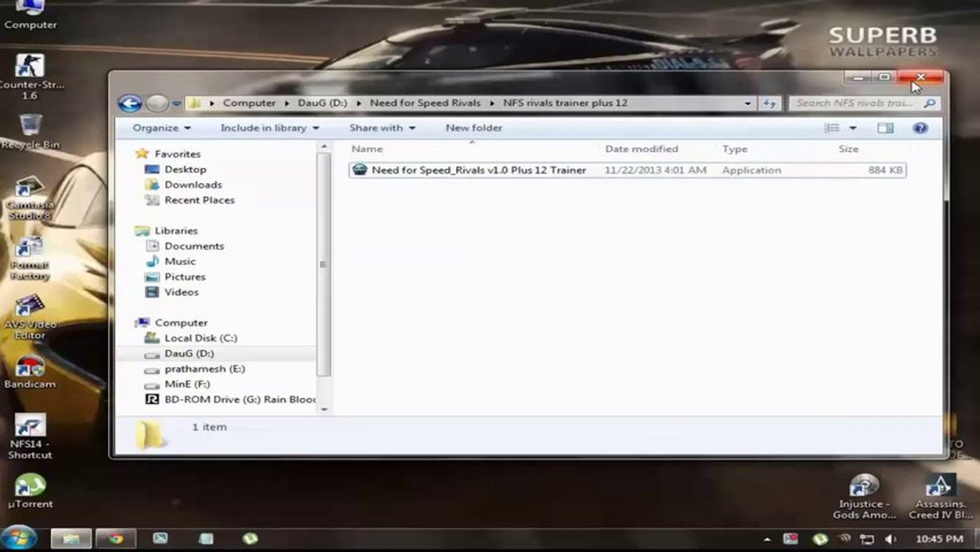Screen dimensions: 980x552
Task: Click the Bandicam desktop shortcut
Action: point(30,372)
